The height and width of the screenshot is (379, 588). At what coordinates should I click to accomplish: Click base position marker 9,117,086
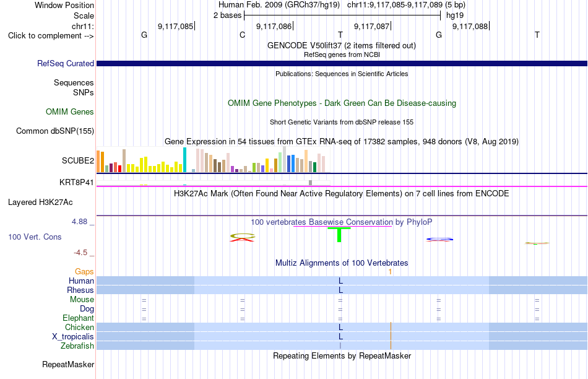tap(274, 26)
